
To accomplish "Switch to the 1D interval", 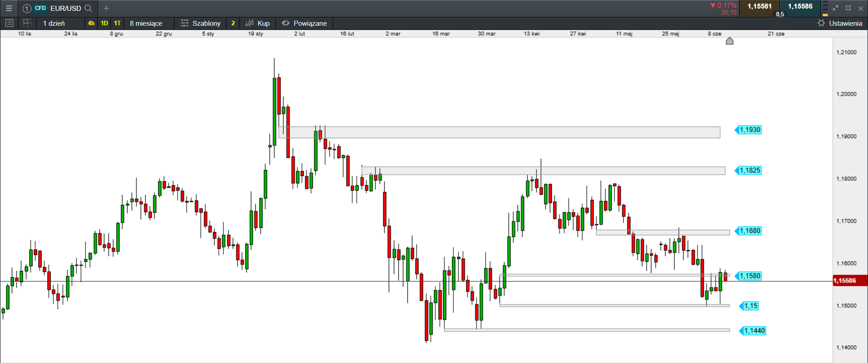I will (104, 23).
